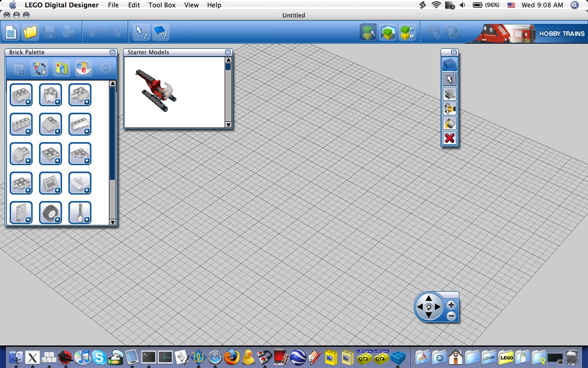Pick the Paint tool to recolor bricks
This screenshot has height=368, width=588.
coord(449,123)
